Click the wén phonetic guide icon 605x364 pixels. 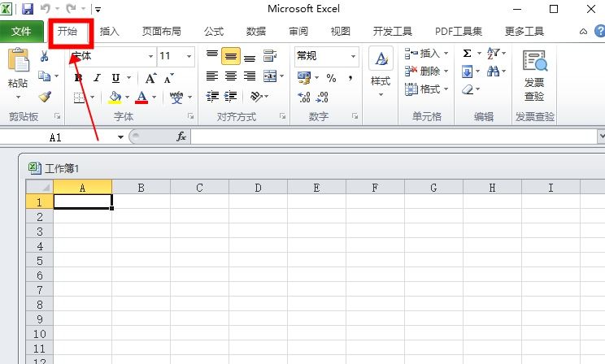176,97
